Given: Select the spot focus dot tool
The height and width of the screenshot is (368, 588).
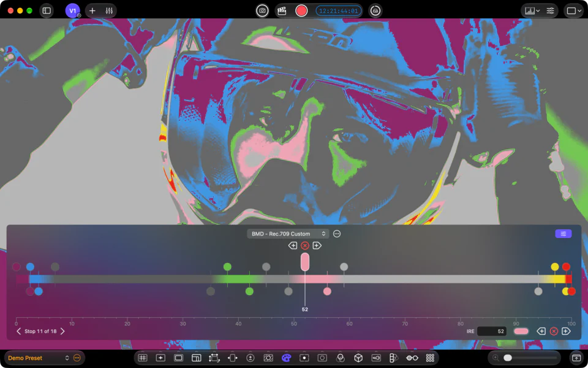Looking at the screenshot, I should [x=304, y=358].
